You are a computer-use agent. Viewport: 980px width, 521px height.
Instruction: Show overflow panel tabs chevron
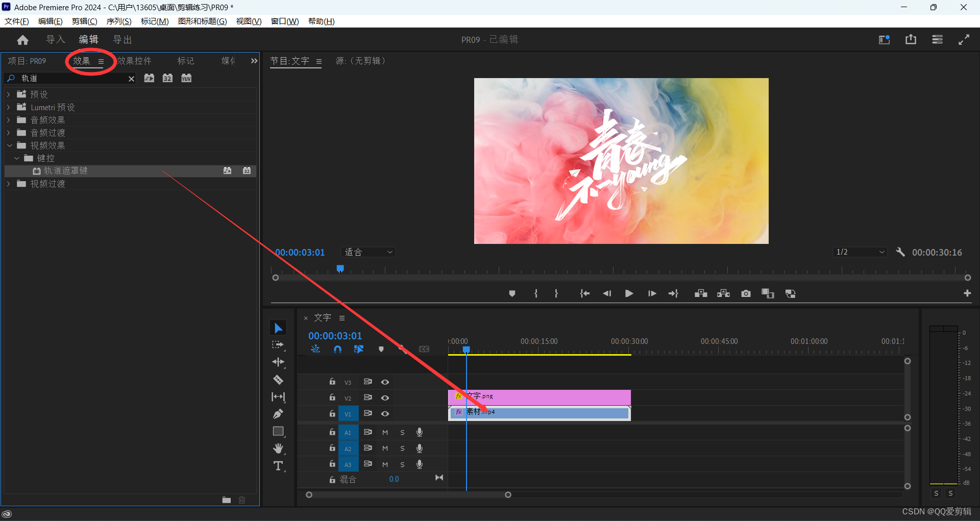(x=254, y=61)
